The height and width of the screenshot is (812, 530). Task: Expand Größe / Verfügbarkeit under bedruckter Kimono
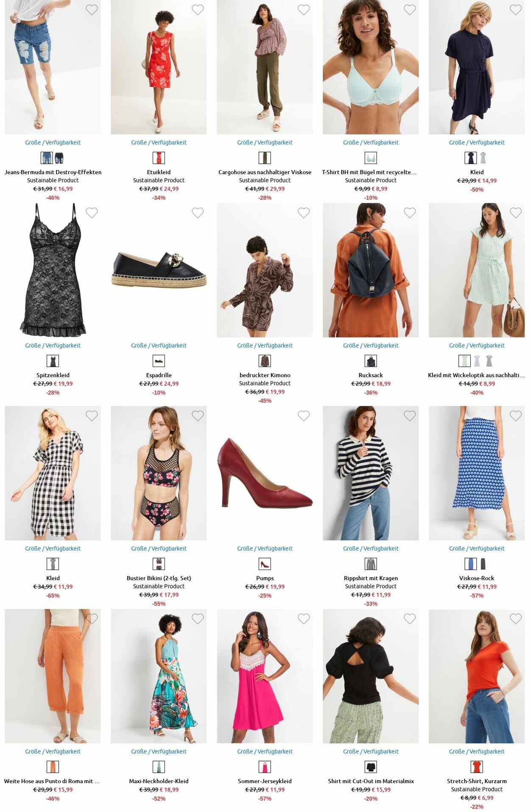(x=265, y=345)
